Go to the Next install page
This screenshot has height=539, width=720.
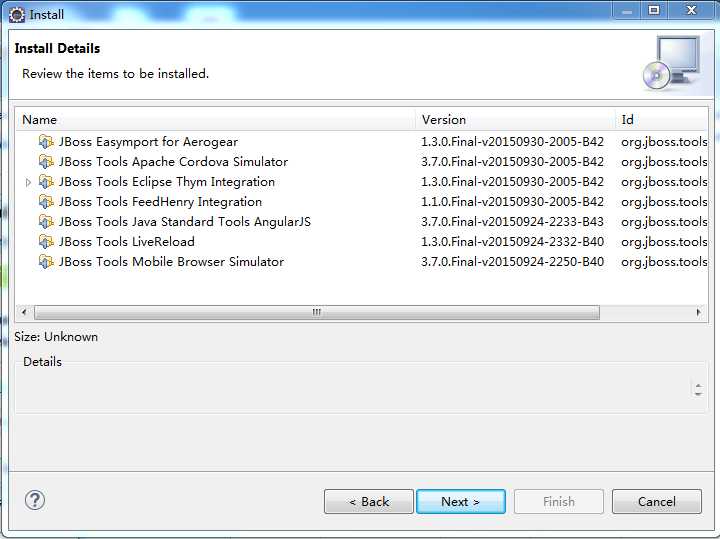point(461,501)
